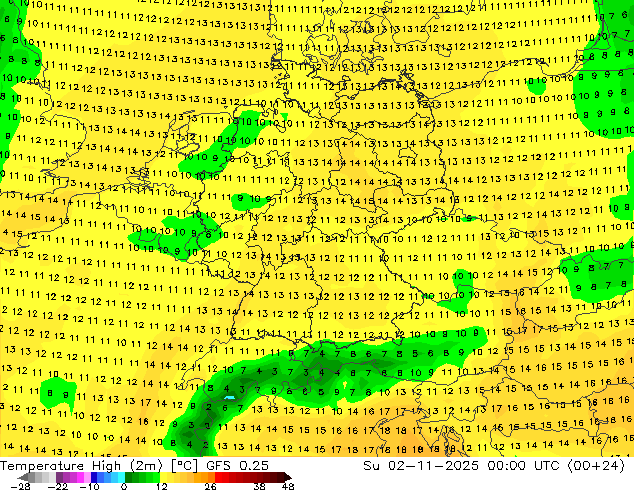Click the green segment of the color scale
Image resolution: width=634 pixels, height=490 pixels.
(x=142, y=477)
